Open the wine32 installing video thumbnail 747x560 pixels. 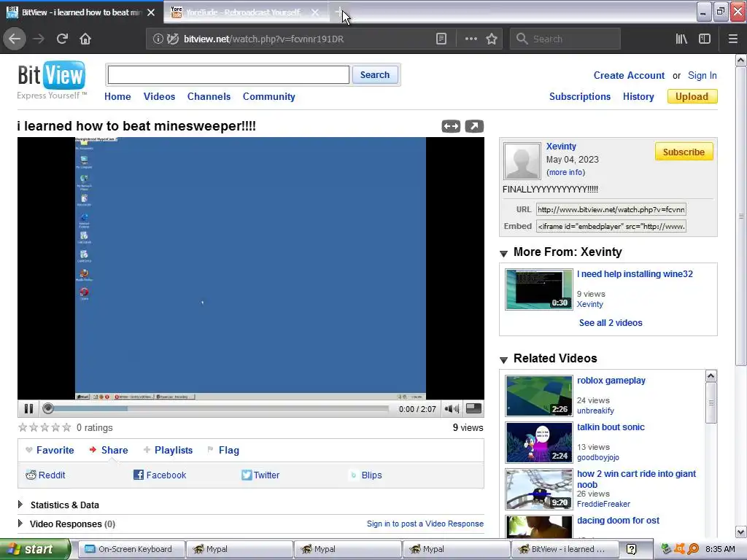(x=539, y=289)
